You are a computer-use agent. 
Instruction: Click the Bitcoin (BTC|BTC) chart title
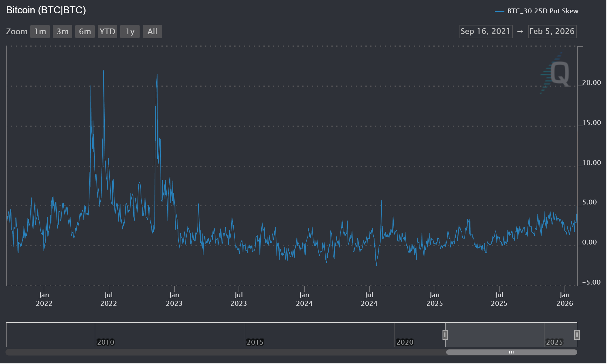[x=46, y=10]
